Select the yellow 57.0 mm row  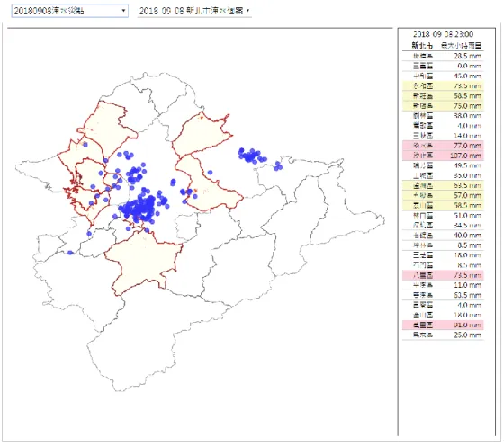[443, 195]
